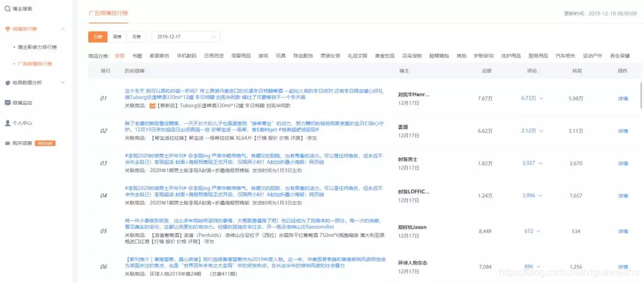Viewport: 644px width, 283px height.
Task: Expand comments arrow next to 3,996
Action: [x=541, y=195]
